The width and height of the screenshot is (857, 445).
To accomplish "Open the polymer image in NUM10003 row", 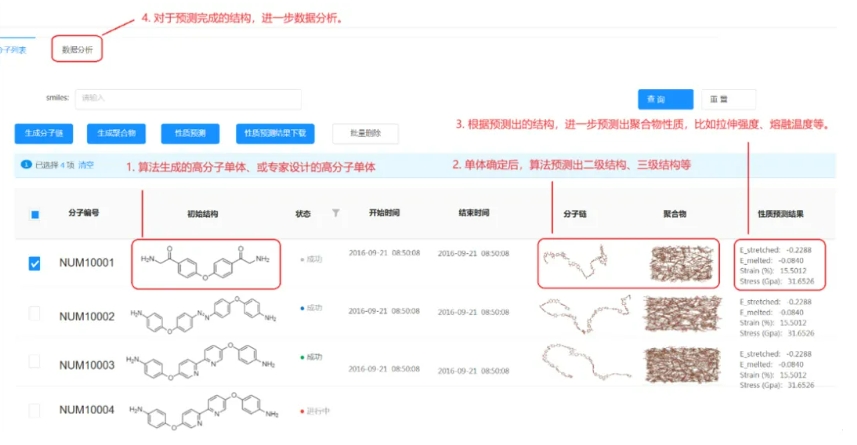I will (681, 364).
